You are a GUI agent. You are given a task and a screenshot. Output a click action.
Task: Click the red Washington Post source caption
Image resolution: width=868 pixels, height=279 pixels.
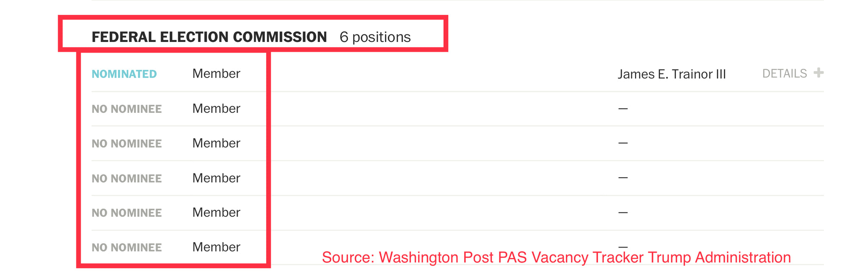556,257
